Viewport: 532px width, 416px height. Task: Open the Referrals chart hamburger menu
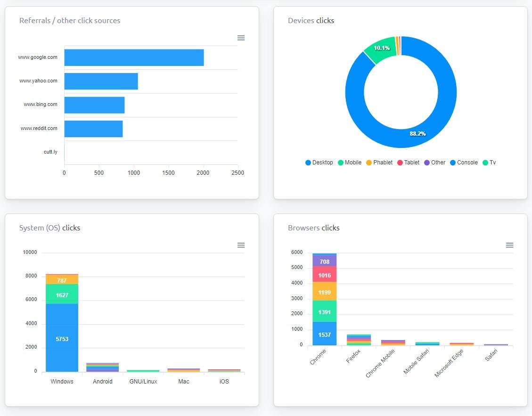click(241, 38)
